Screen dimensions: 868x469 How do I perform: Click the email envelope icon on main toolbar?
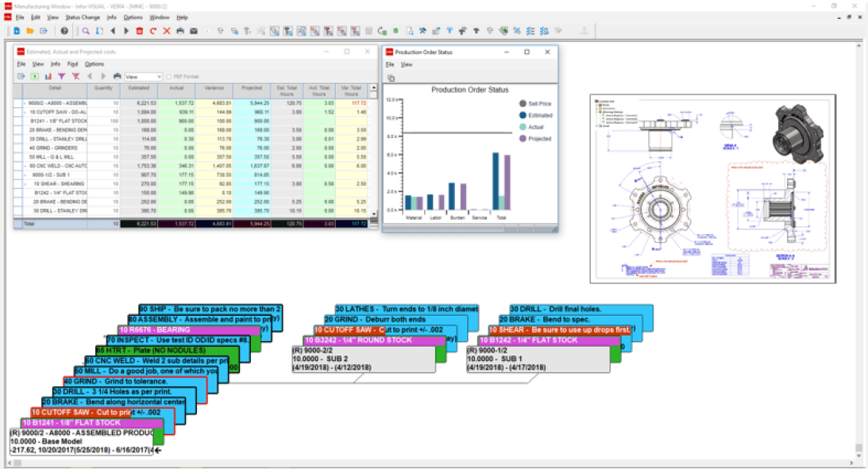(194, 30)
